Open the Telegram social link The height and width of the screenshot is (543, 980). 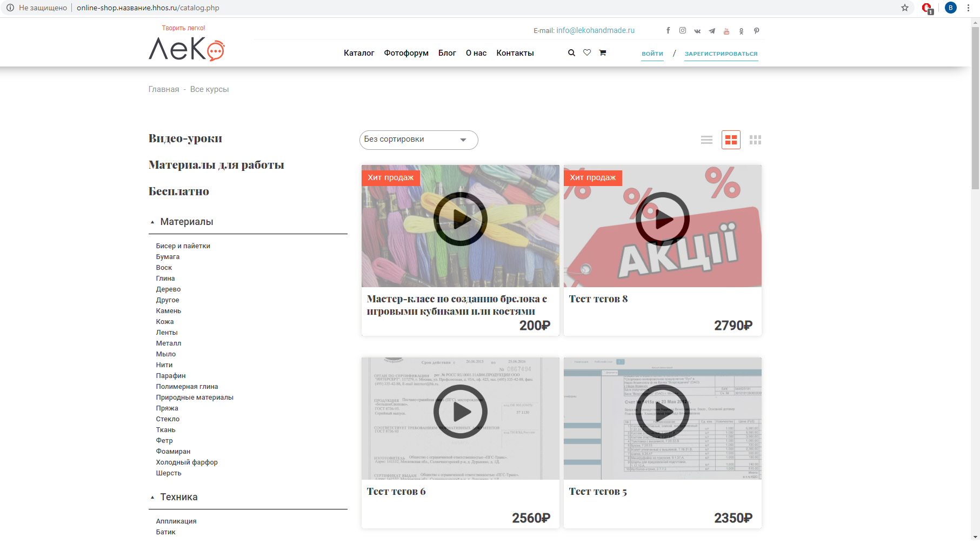tap(712, 31)
